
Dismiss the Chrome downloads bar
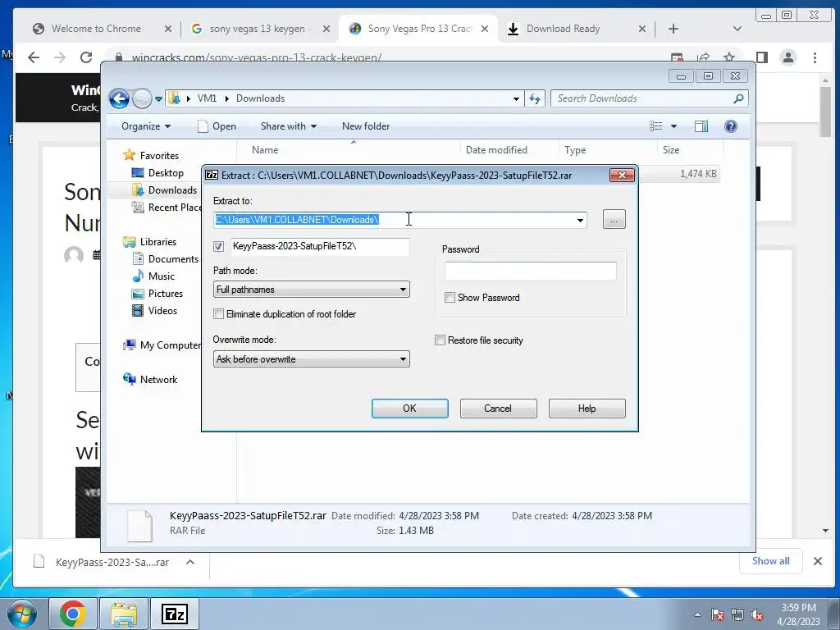point(818,561)
